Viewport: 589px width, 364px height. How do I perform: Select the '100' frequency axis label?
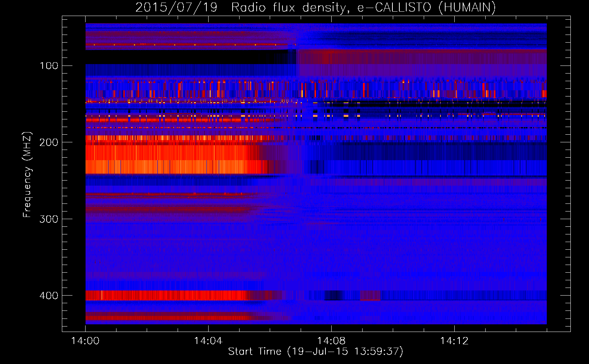(49, 66)
